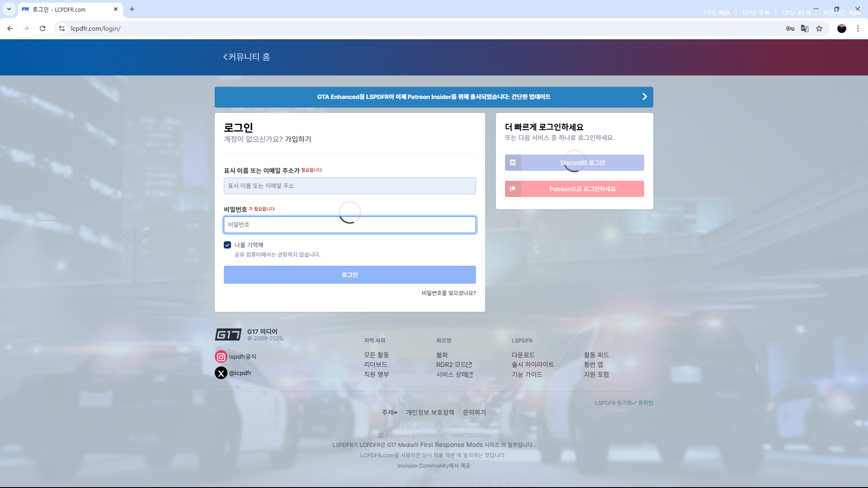Open Chrome's Google Translate icon
This screenshot has height=488, width=868.
click(805, 28)
